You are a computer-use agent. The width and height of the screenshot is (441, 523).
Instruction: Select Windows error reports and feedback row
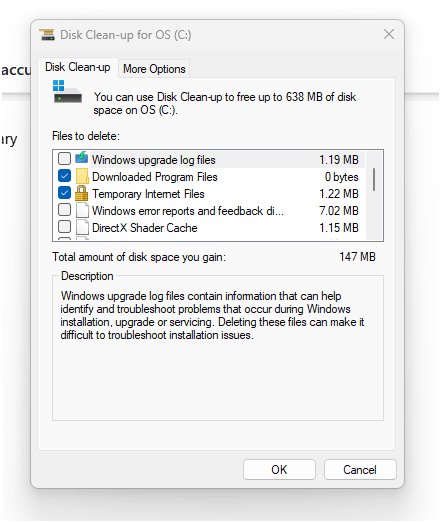click(211, 210)
